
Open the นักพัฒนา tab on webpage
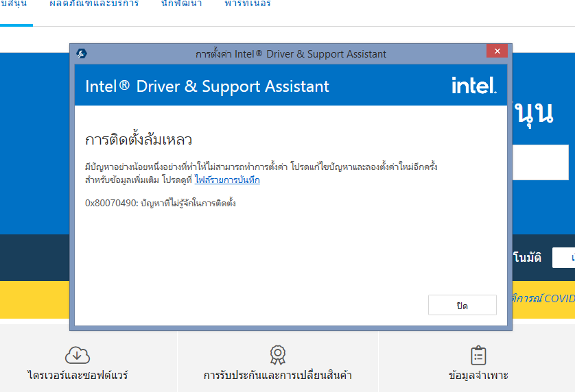(182, 3)
